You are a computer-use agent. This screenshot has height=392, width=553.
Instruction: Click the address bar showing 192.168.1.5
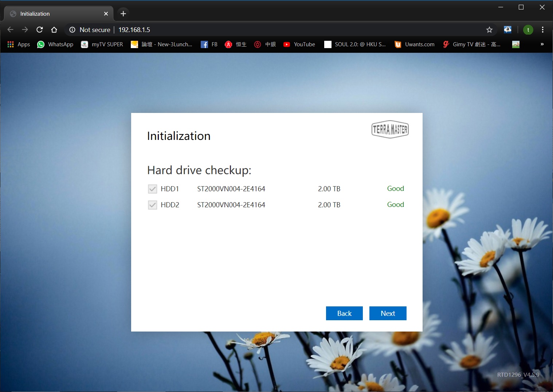tap(255, 30)
